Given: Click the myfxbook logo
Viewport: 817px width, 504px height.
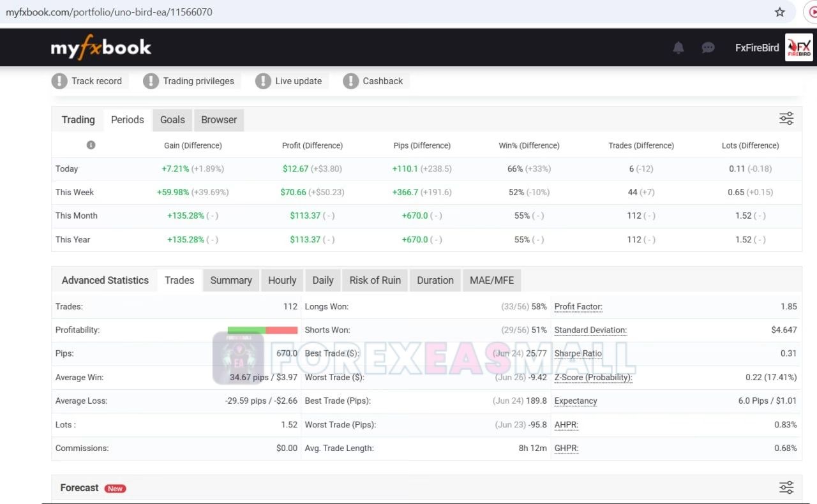Looking at the screenshot, I should pos(101,47).
